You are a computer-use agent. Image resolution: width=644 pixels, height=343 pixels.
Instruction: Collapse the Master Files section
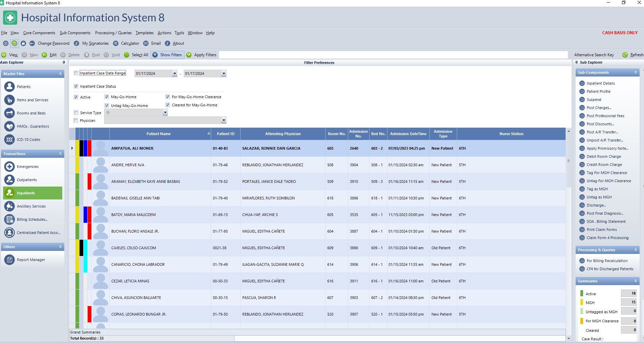(61, 74)
